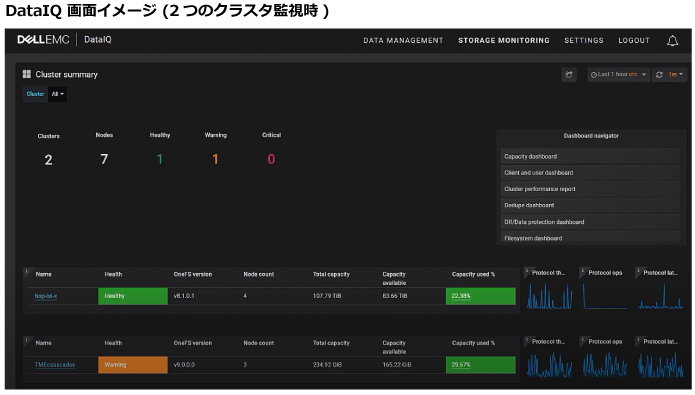Click the Dell EMC logo
Viewport: 695px width, 395px height.
(x=43, y=39)
